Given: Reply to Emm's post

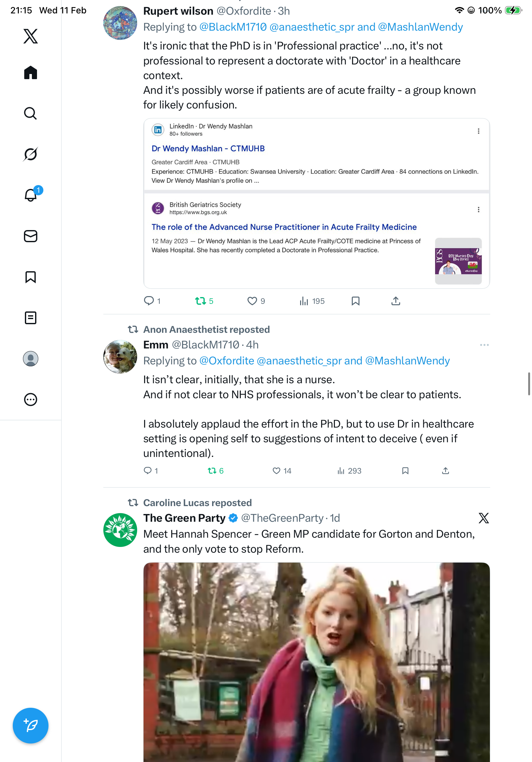Looking at the screenshot, I should (148, 471).
